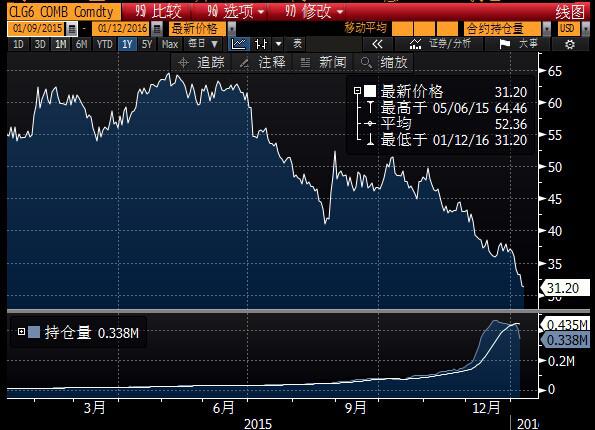595x430 pixels.
Task: Click the blue 持仓量 legend color swatch
Action: (x=34, y=332)
